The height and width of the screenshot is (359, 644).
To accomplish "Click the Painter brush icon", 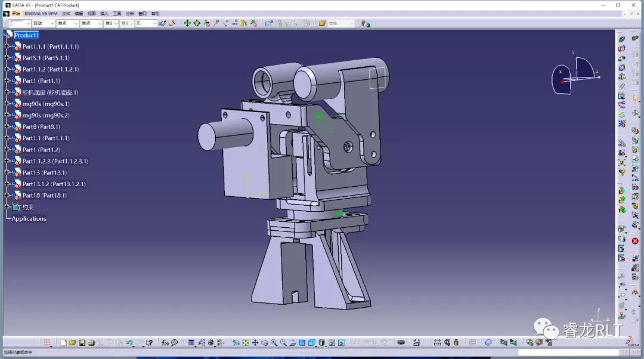I will 163,23.
